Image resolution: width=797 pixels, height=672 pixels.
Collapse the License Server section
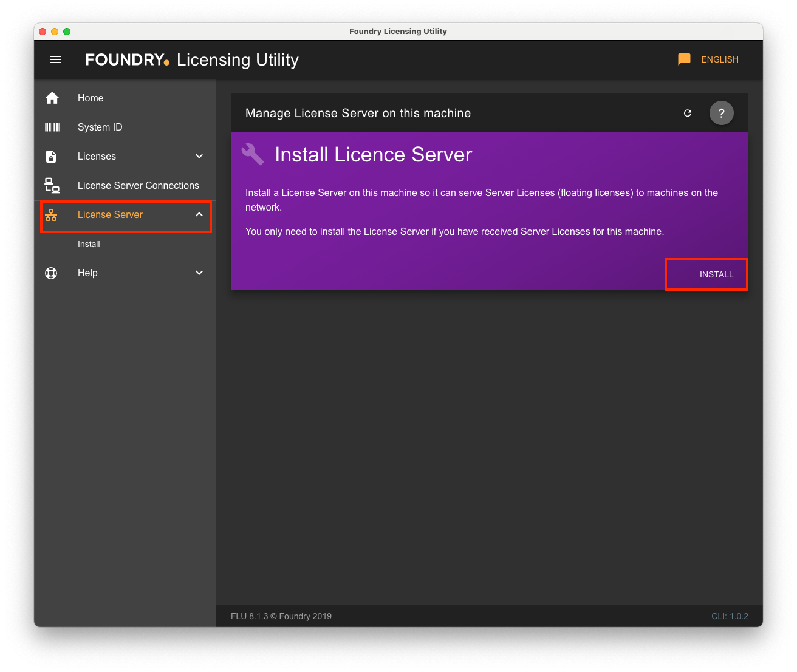point(199,214)
